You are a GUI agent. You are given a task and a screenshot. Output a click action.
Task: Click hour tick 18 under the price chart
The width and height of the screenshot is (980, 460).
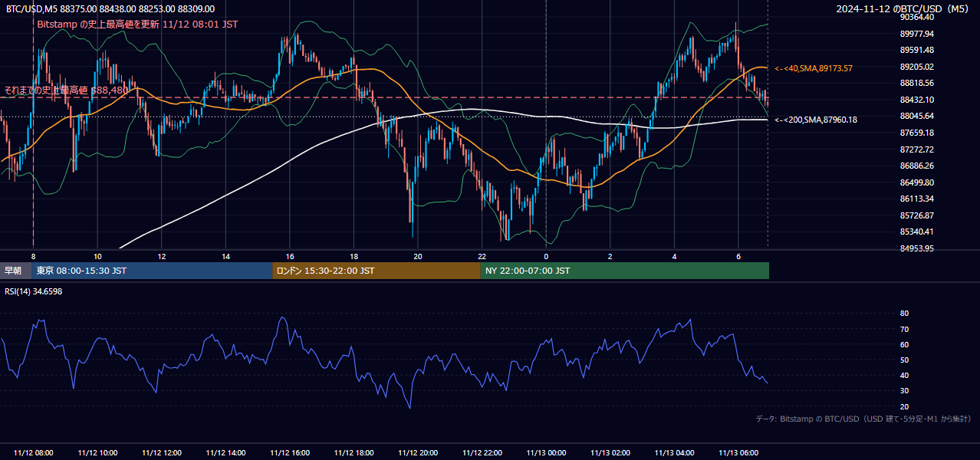(354, 256)
